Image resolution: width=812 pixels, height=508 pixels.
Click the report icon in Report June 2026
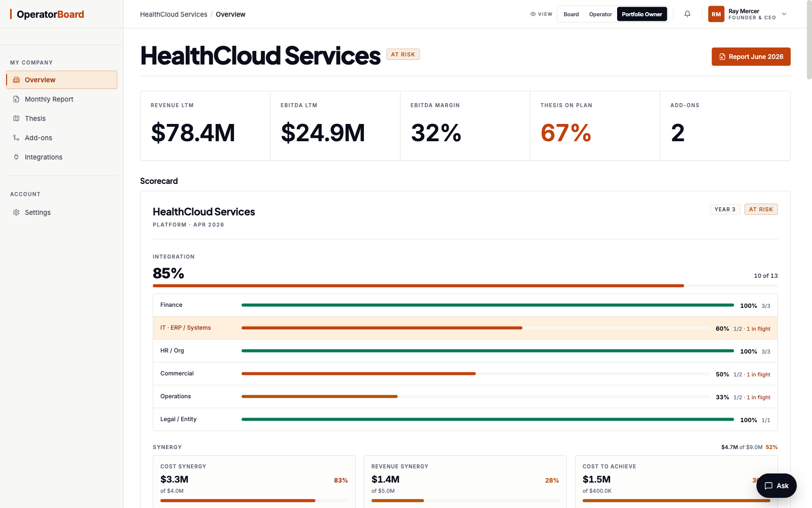(x=722, y=57)
